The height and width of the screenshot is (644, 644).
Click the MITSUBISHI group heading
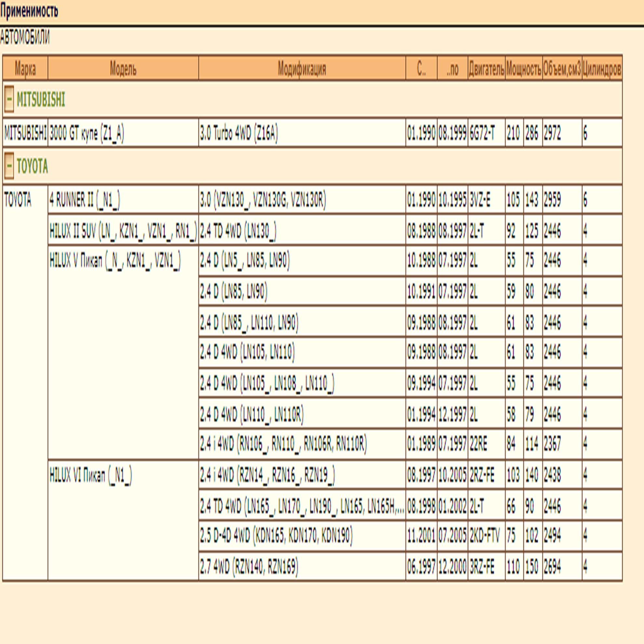(x=41, y=99)
